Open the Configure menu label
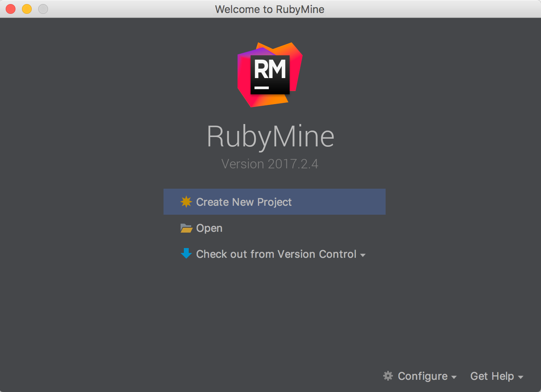 coord(423,376)
